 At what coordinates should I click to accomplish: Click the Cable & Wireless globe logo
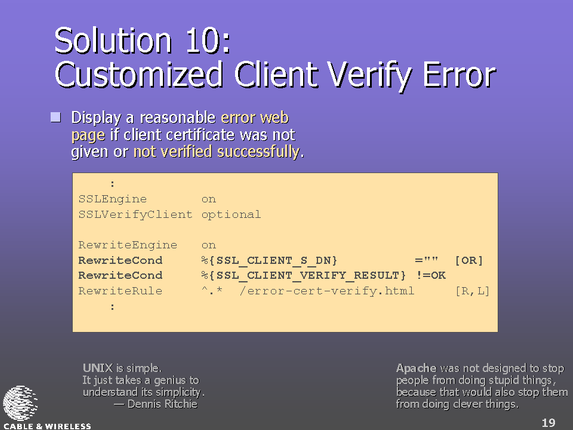pyautogui.click(x=20, y=403)
